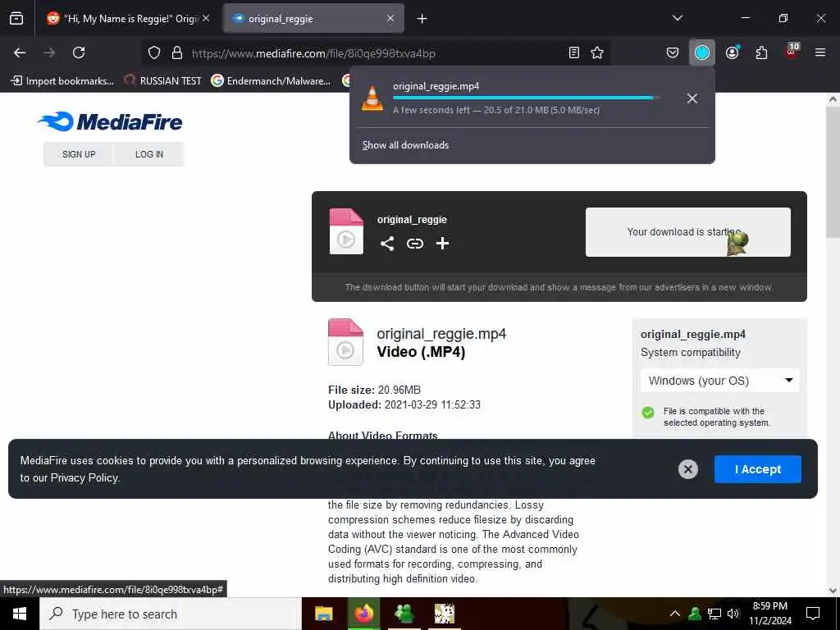Click the taskbar clock showing 8:59 PM
The height and width of the screenshot is (630, 840).
coord(769,614)
